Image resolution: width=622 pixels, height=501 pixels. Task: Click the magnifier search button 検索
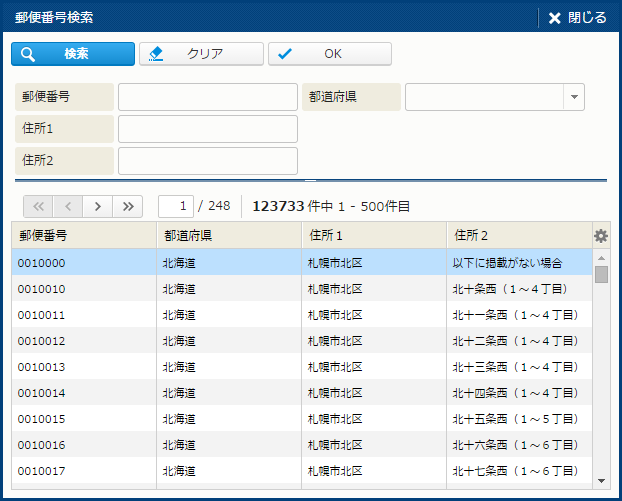coord(73,54)
